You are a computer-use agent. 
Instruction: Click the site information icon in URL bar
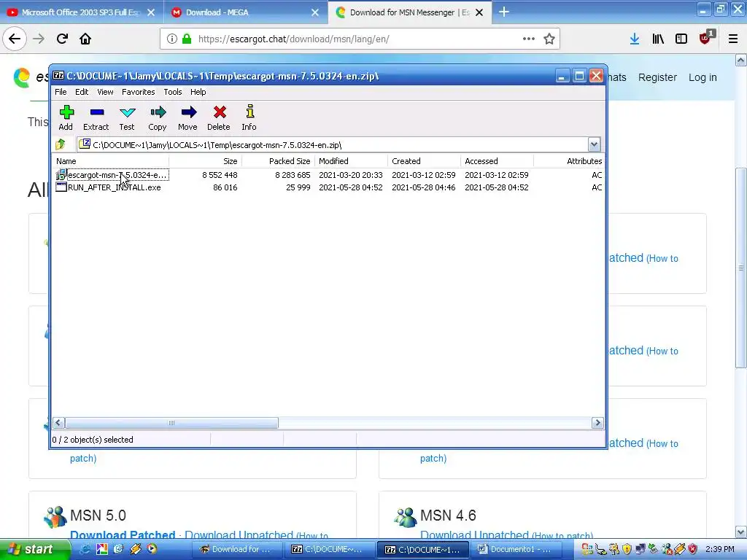(172, 39)
